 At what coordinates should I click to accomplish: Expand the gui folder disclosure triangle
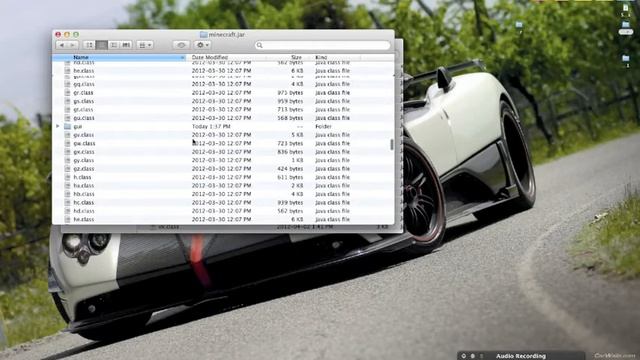[58, 127]
